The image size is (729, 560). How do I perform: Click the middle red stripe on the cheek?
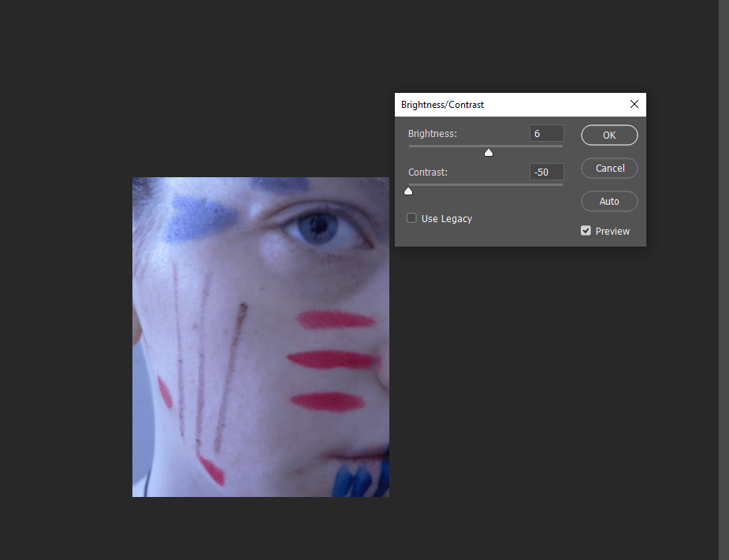pyautogui.click(x=333, y=360)
